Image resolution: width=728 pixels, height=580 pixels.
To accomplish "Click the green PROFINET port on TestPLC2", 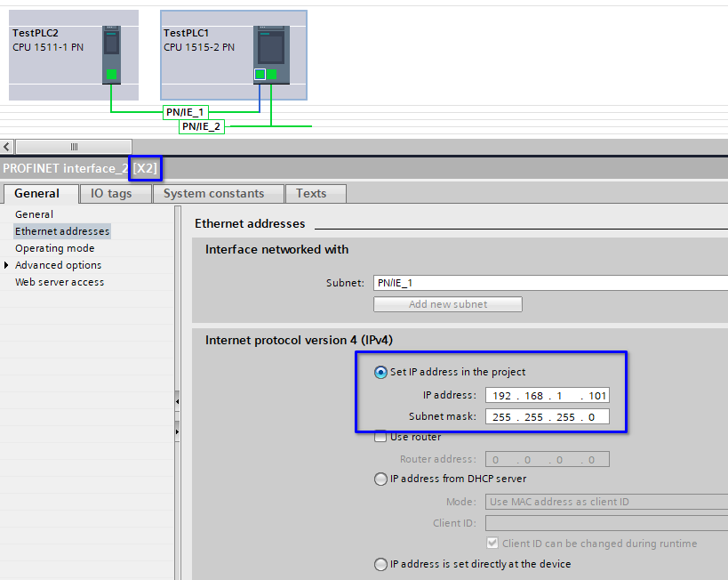I will coord(111,73).
